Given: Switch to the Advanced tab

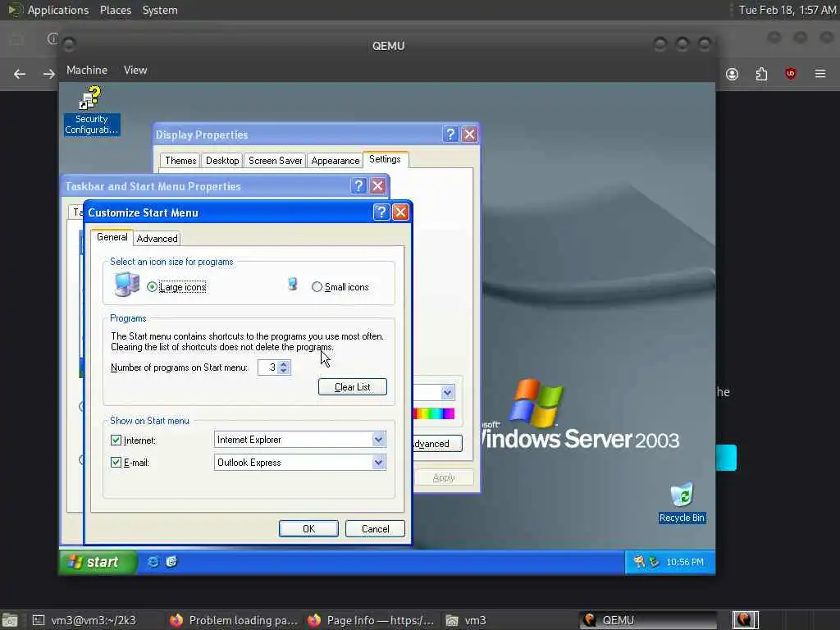Looking at the screenshot, I should [157, 239].
